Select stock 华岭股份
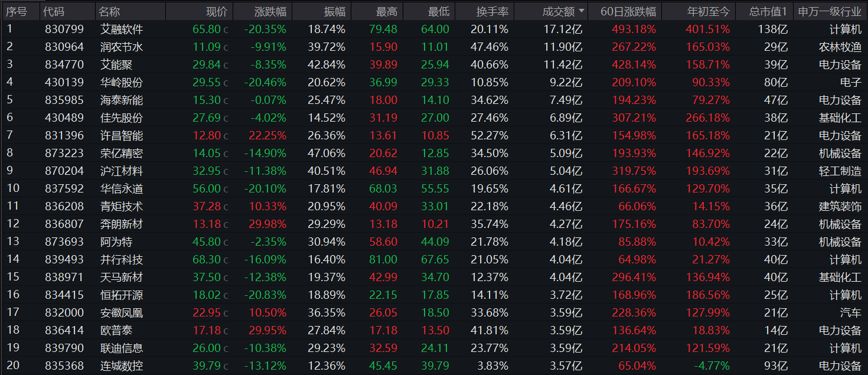The width and height of the screenshot is (868, 375). click(122, 82)
